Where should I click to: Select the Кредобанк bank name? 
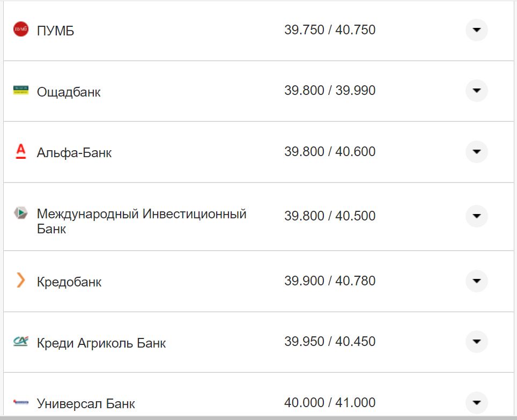pos(68,281)
